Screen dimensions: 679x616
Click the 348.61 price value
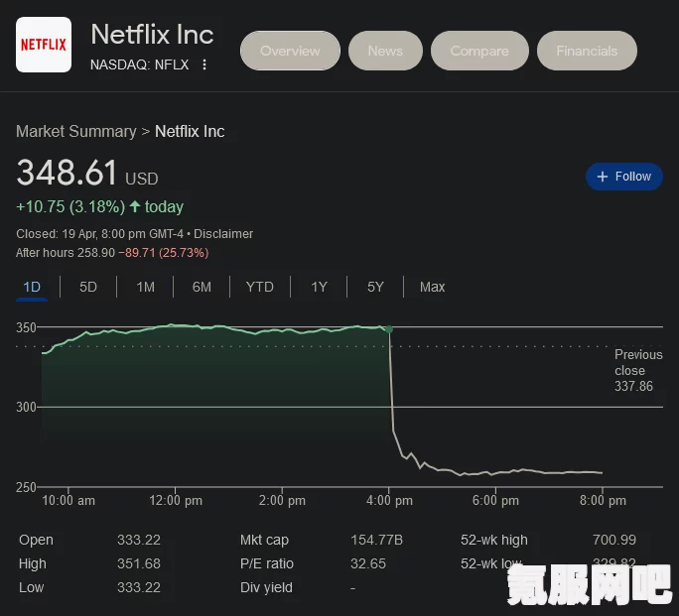click(67, 173)
